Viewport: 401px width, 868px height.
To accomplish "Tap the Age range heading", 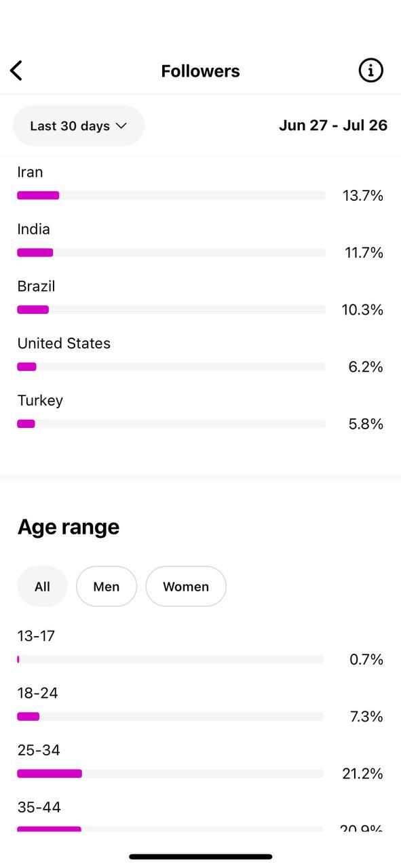I will pos(69,527).
